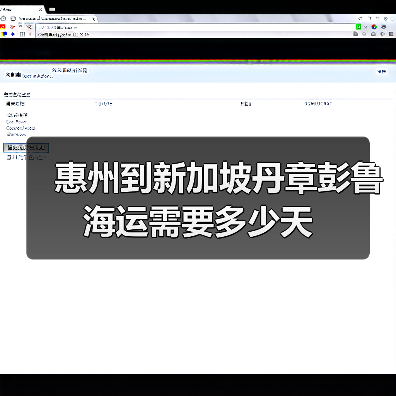The height and width of the screenshot is (396, 396).
Task: Open the last blue link in the left list
Action: (16, 135)
